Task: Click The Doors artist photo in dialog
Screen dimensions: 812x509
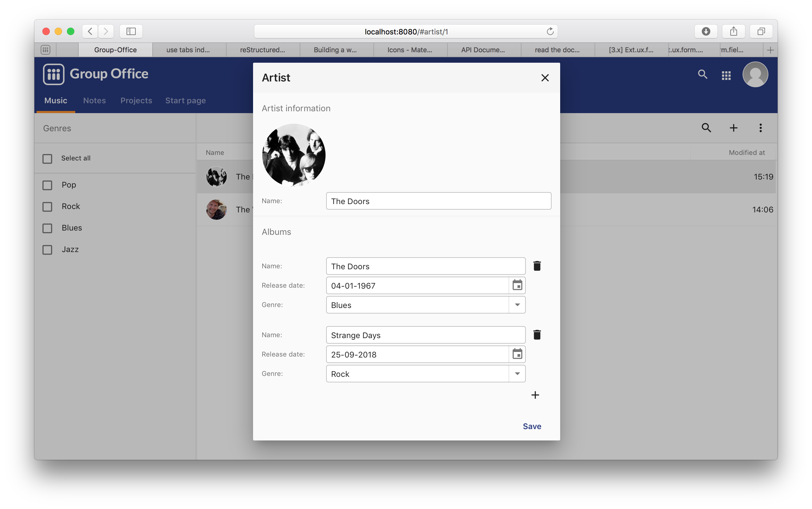Action: (x=294, y=155)
